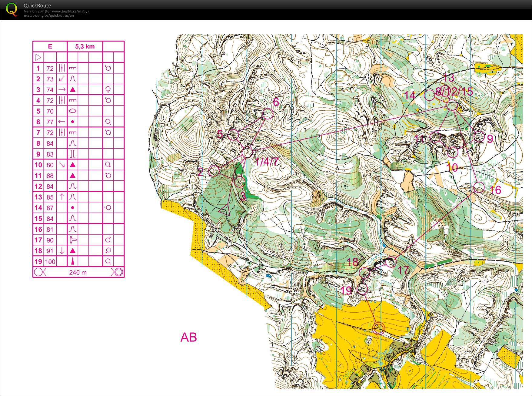Select control circle 18 on the map
The width and height of the screenshot is (532, 396).
[x=365, y=273]
